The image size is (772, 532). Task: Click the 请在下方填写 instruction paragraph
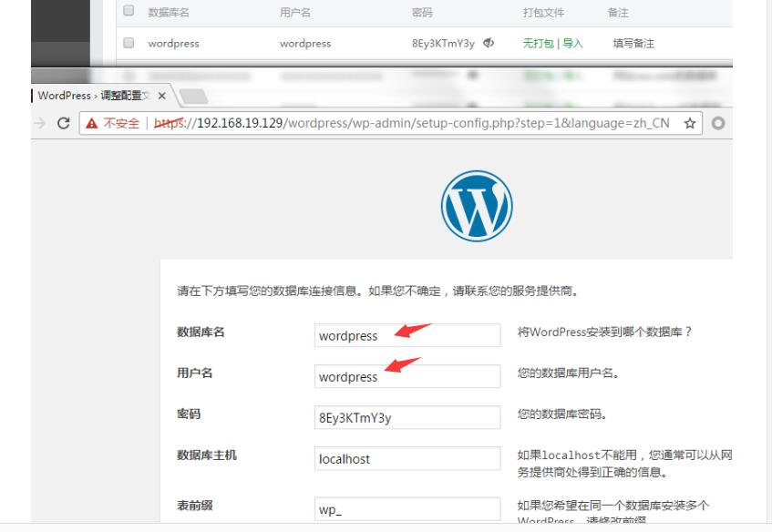point(377,291)
